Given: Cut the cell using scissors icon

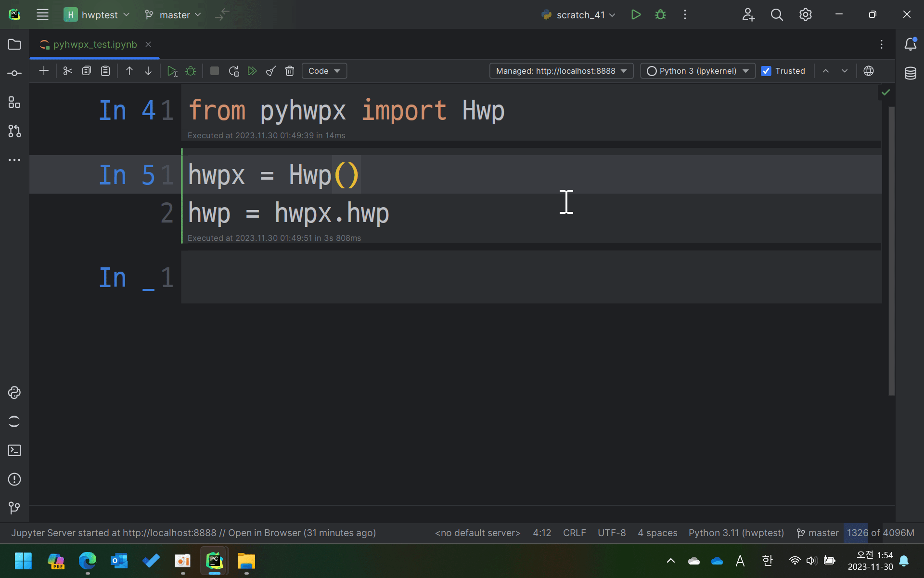Looking at the screenshot, I should point(67,71).
